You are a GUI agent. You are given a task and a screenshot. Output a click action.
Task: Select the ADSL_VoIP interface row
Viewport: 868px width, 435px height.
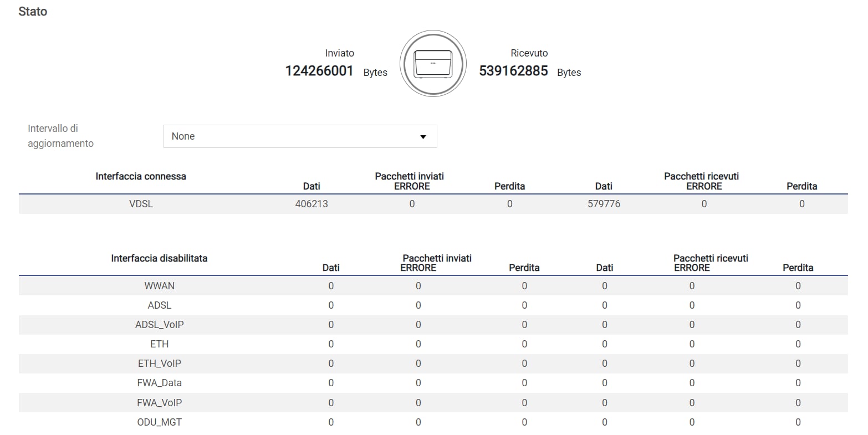[x=433, y=325]
